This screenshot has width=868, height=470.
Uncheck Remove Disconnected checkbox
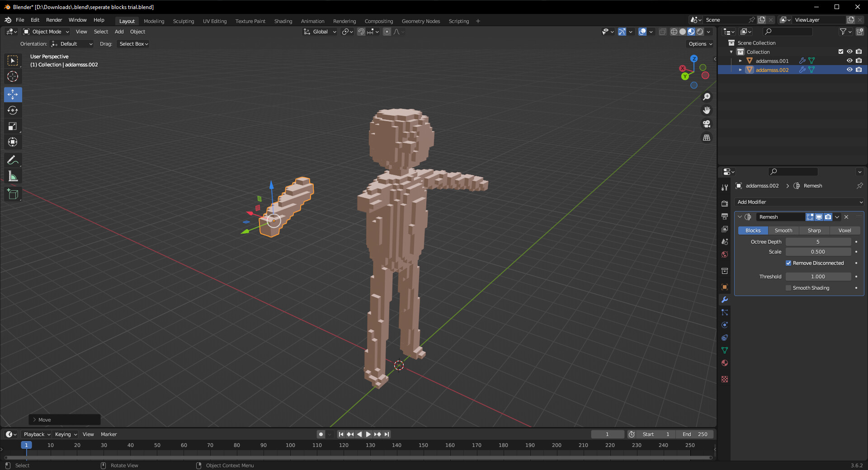click(x=788, y=263)
